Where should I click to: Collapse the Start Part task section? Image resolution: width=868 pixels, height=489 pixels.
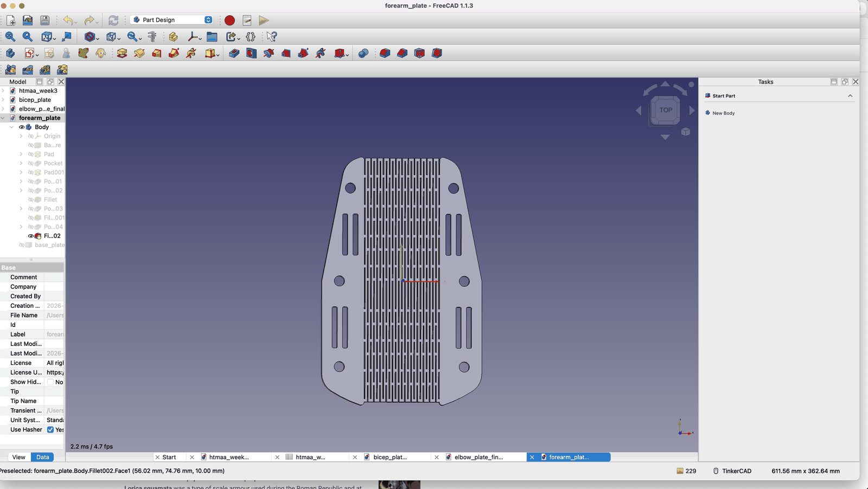pos(850,96)
